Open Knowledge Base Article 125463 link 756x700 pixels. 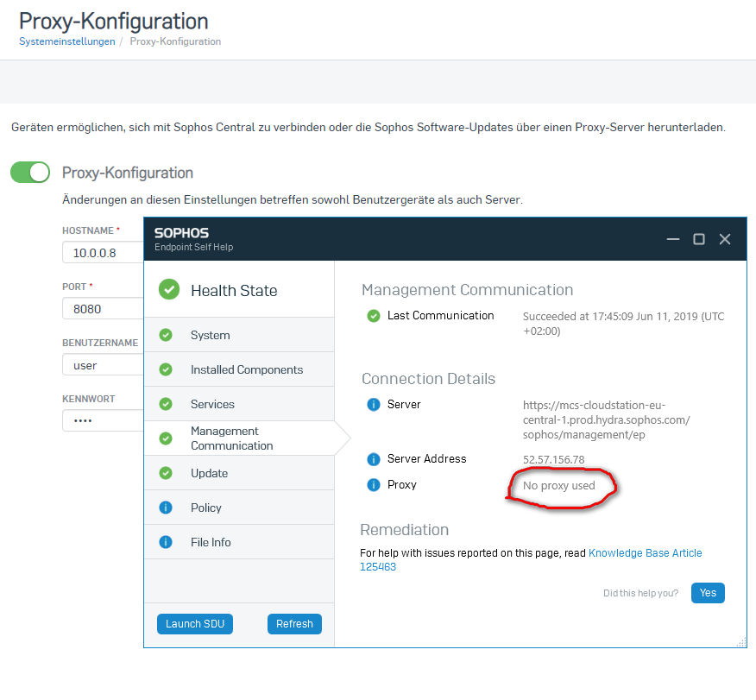coord(646,553)
